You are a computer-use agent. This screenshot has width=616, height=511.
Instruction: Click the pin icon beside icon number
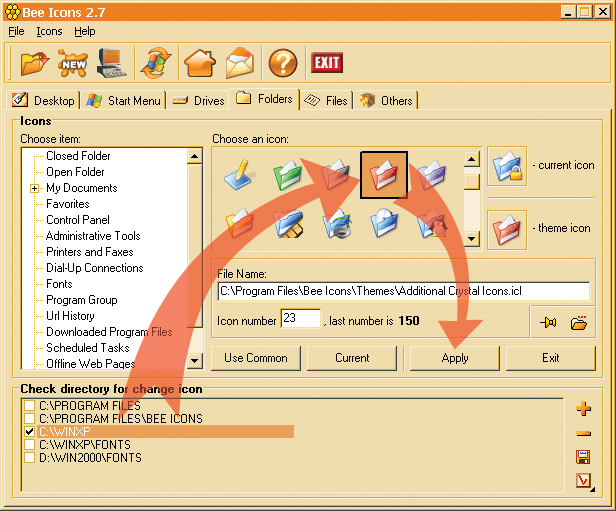[x=548, y=322]
